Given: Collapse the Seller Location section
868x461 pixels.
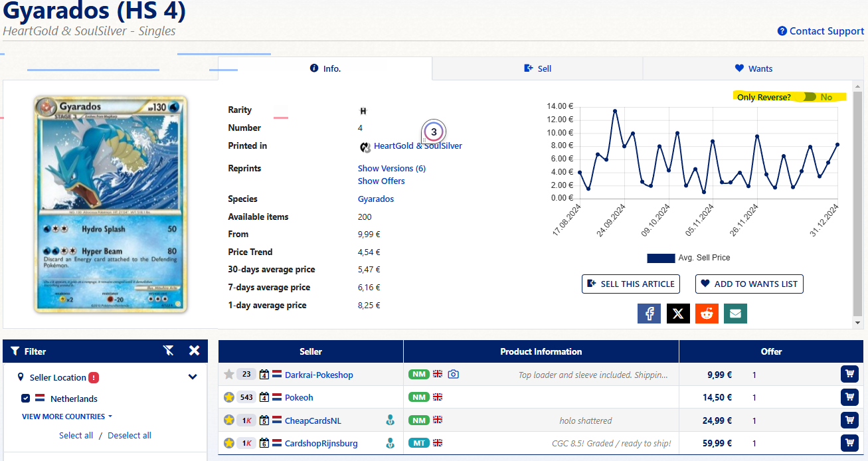Looking at the screenshot, I should click(x=193, y=377).
